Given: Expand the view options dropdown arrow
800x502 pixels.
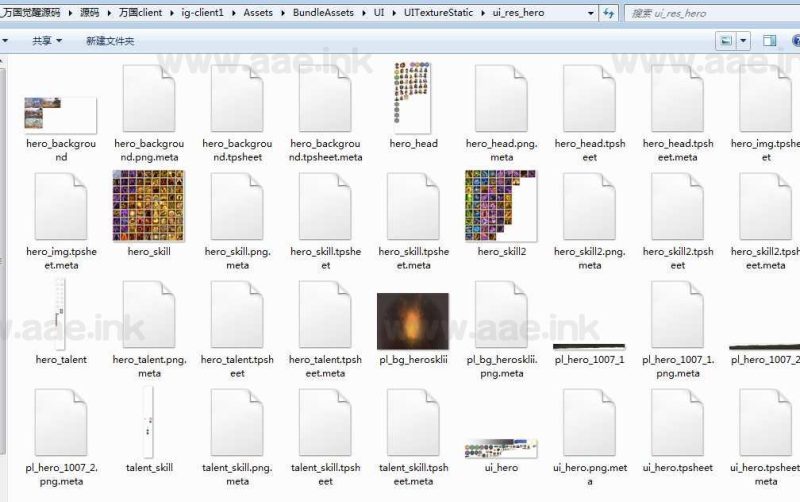Looking at the screenshot, I should pyautogui.click(x=743, y=41).
